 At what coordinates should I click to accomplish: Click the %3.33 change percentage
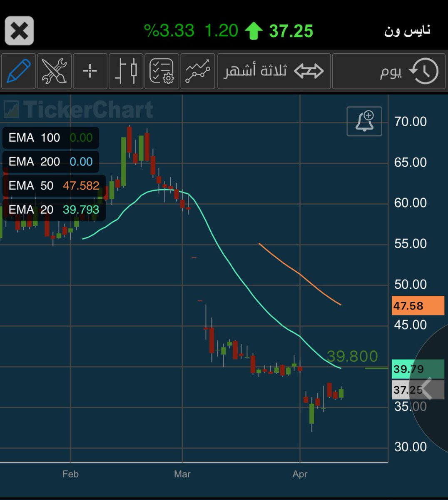[169, 31]
